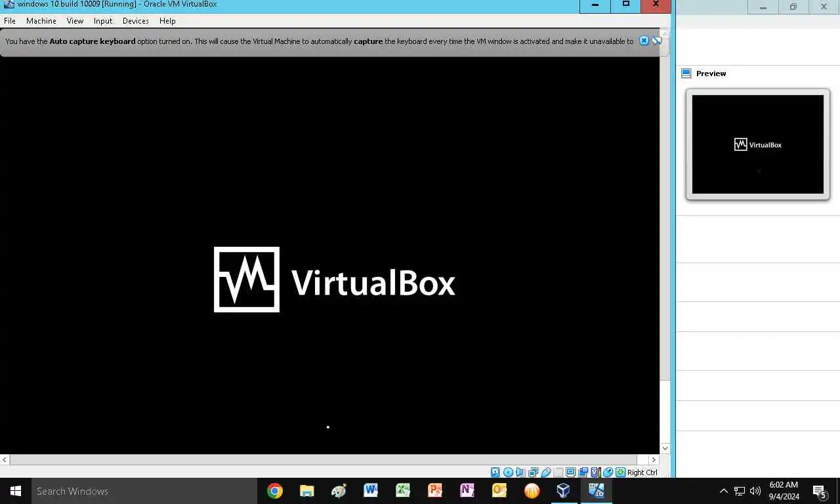Screen dimensions: 840x504
Task: Open the clock showing 6:02 AM
Action: (784, 491)
